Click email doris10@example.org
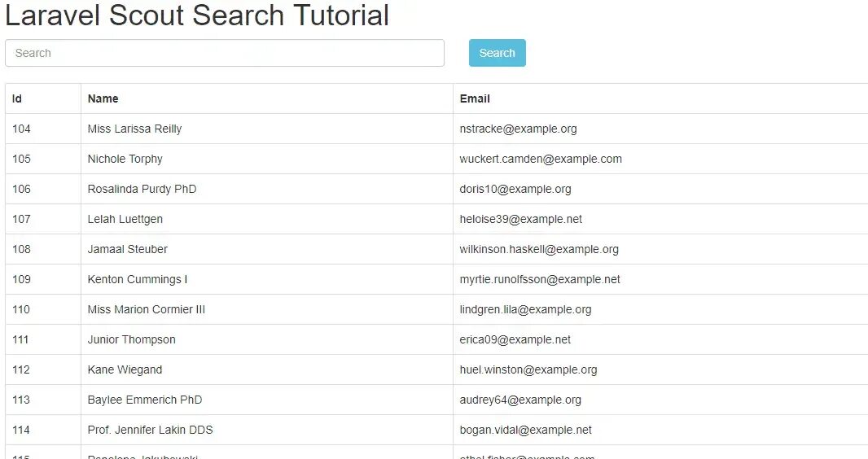The image size is (868, 459). coord(515,189)
